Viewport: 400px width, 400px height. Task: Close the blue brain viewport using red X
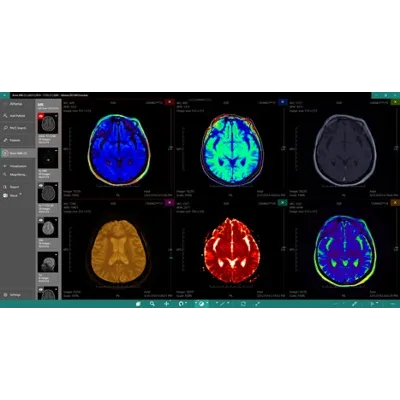click(x=170, y=102)
